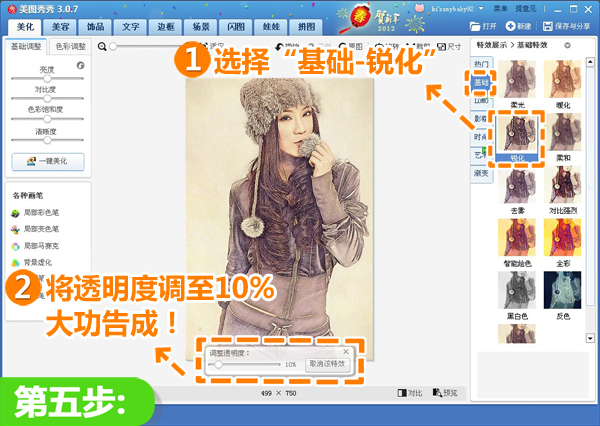This screenshot has width=600, height=426.
Task: Apply the 对比强烈 high contrast effect thumbnail
Action: [562, 185]
